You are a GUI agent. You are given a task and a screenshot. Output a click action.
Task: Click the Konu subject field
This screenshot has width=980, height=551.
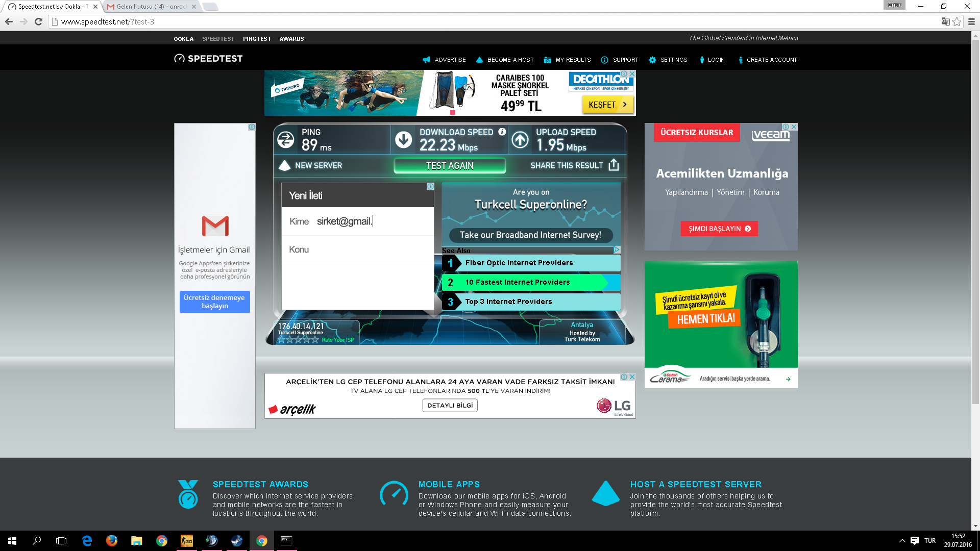tap(358, 249)
